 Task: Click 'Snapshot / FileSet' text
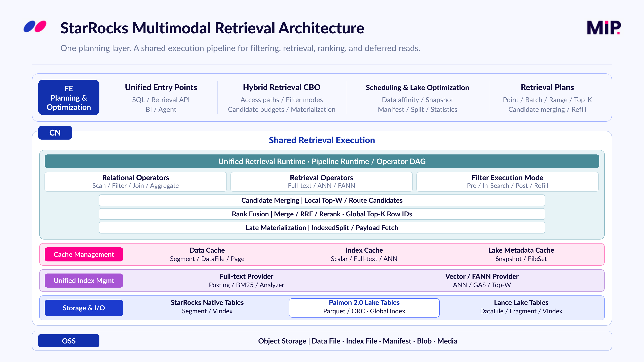click(x=521, y=259)
